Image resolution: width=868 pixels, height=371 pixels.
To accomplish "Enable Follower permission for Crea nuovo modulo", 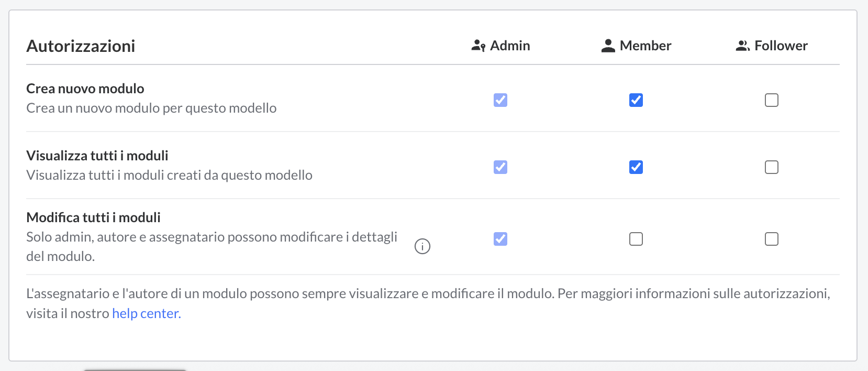I will [771, 100].
